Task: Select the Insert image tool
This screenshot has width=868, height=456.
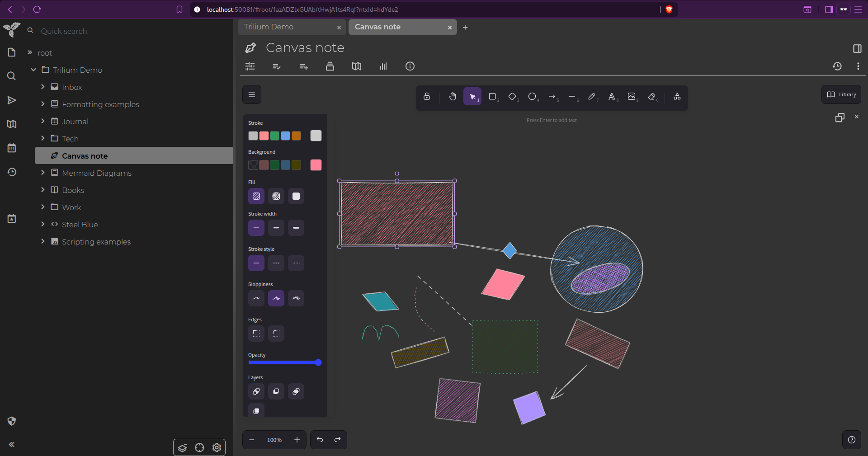Action: click(x=632, y=96)
